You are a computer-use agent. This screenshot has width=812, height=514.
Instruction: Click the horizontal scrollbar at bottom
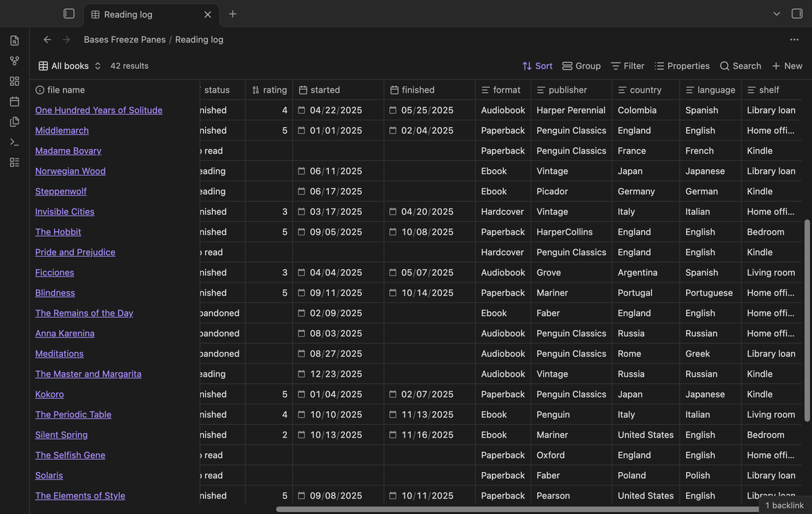point(518,509)
